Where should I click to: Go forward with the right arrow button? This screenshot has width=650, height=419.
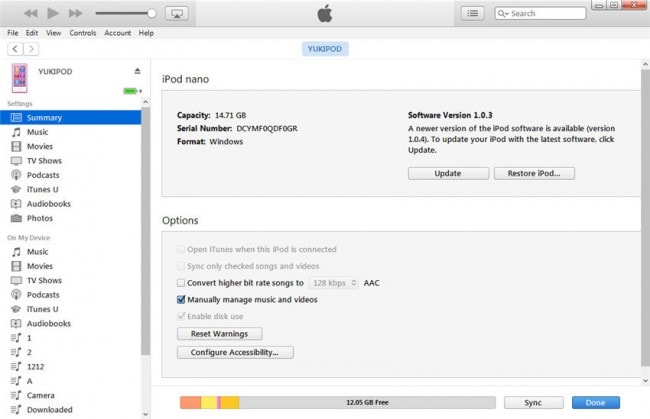(x=31, y=49)
